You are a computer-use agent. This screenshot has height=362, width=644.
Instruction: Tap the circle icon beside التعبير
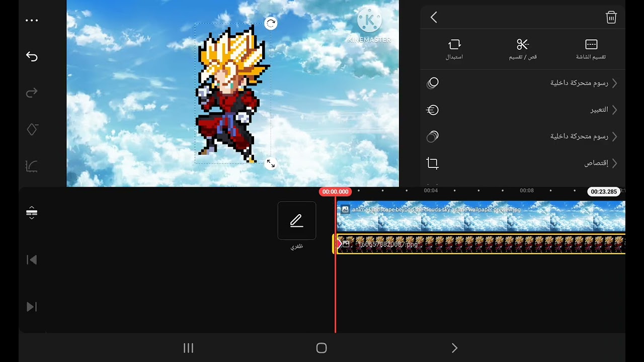coord(433,110)
